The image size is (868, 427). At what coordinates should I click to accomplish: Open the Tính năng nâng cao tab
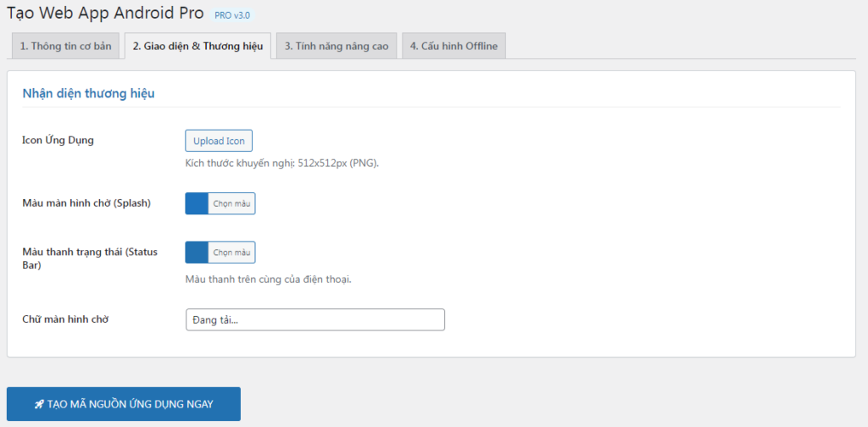(x=336, y=46)
